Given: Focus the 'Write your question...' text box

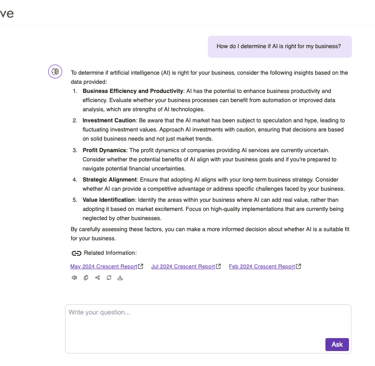Looking at the screenshot, I should [x=208, y=329].
